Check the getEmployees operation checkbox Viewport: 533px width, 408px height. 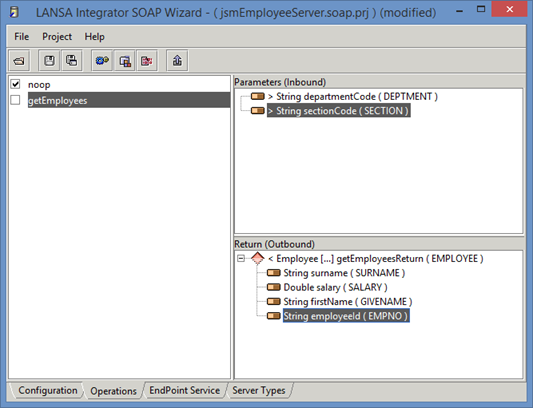pos(15,100)
